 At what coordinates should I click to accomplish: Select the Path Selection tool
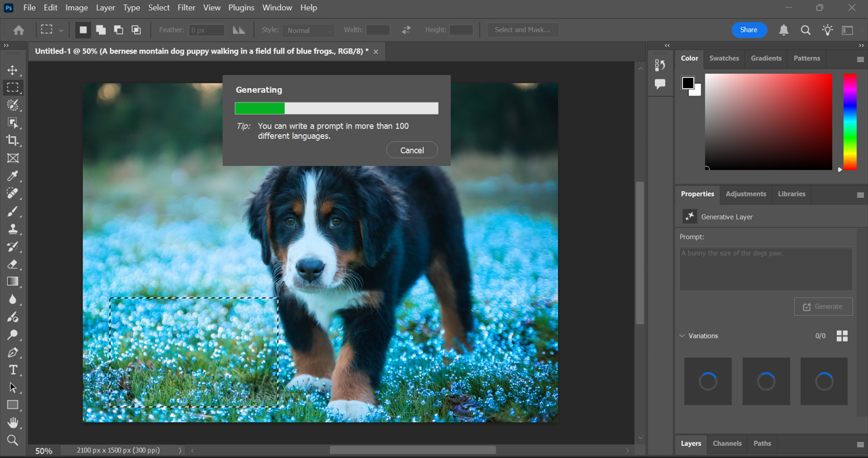tap(13, 388)
